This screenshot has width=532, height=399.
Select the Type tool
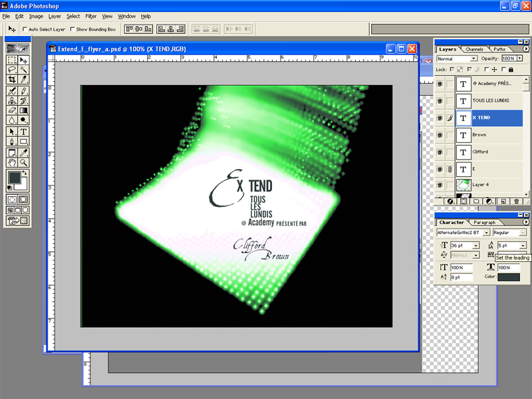pyautogui.click(x=24, y=132)
